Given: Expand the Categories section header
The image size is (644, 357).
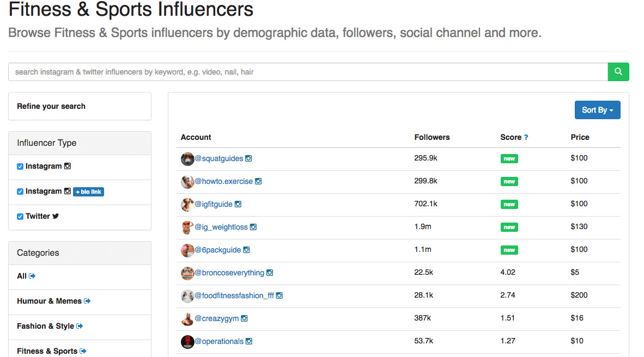Looking at the screenshot, I should [x=38, y=253].
